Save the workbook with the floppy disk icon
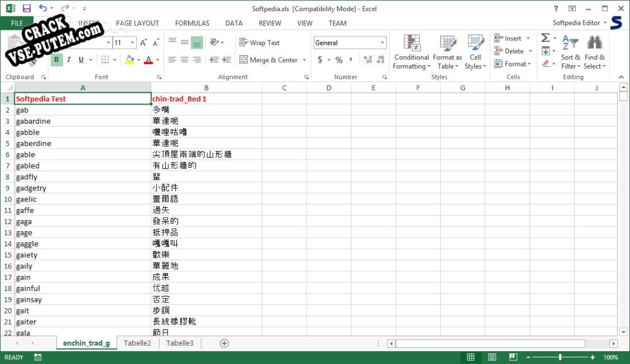Screen dimensions: 630x364 26,8
